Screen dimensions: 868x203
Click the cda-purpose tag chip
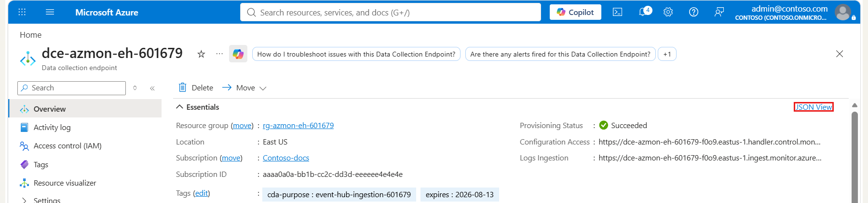click(x=339, y=194)
